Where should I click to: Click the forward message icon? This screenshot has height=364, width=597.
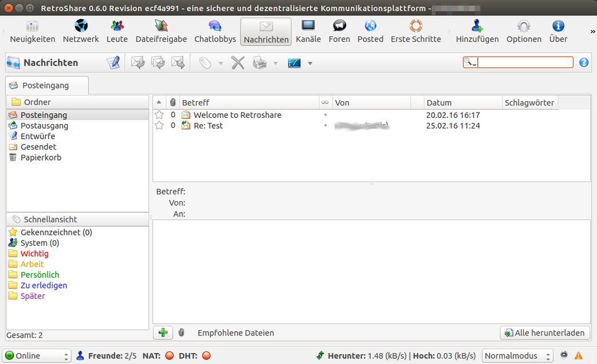point(178,62)
